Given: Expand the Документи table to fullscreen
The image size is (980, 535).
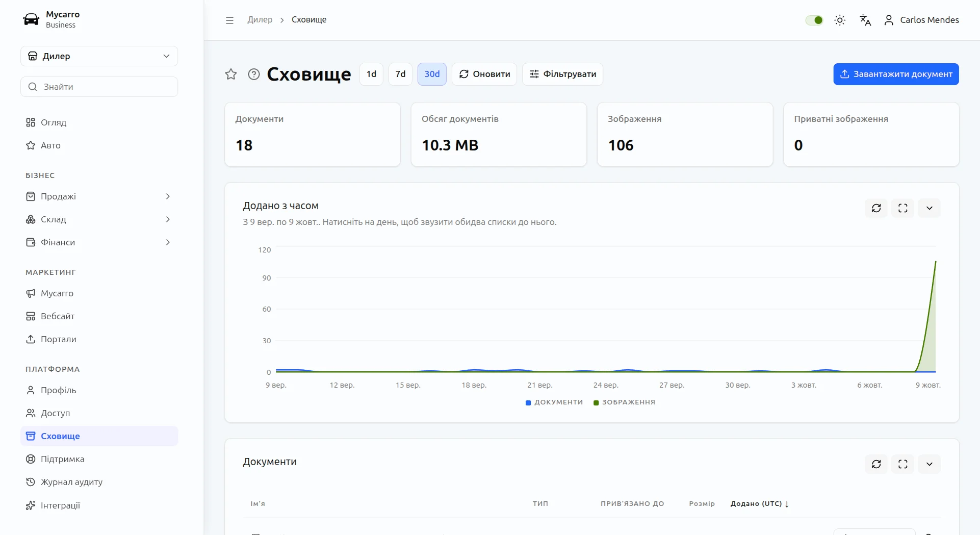Looking at the screenshot, I should pos(903,464).
